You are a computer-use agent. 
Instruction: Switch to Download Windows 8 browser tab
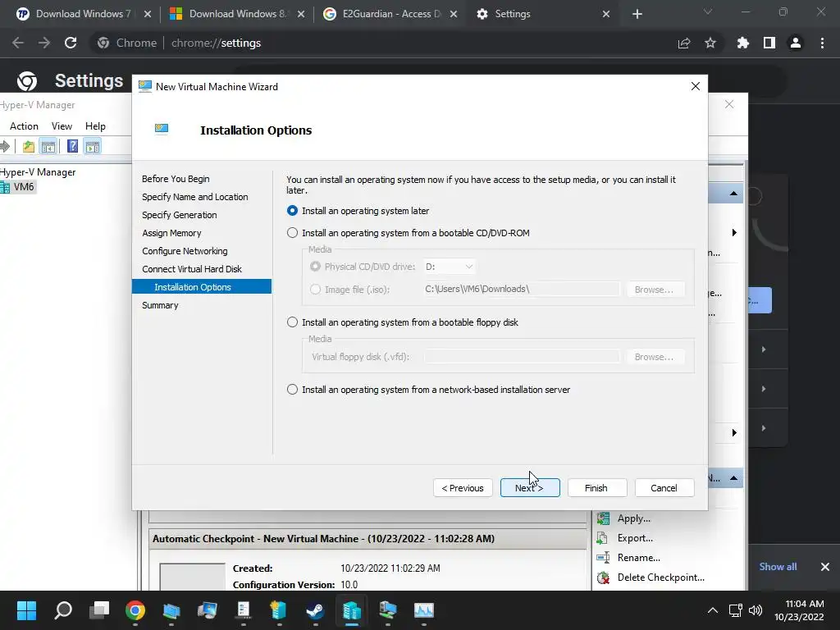236,14
